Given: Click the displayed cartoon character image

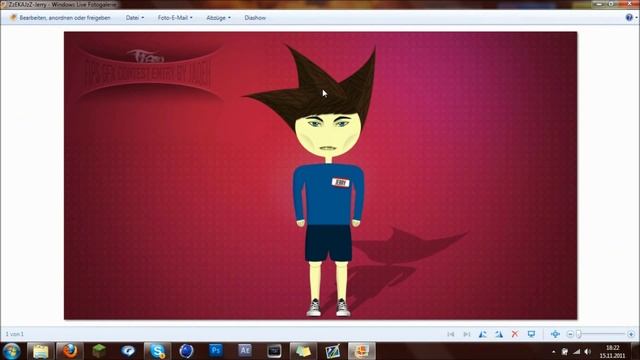Looking at the screenshot, I should pyautogui.click(x=320, y=176).
